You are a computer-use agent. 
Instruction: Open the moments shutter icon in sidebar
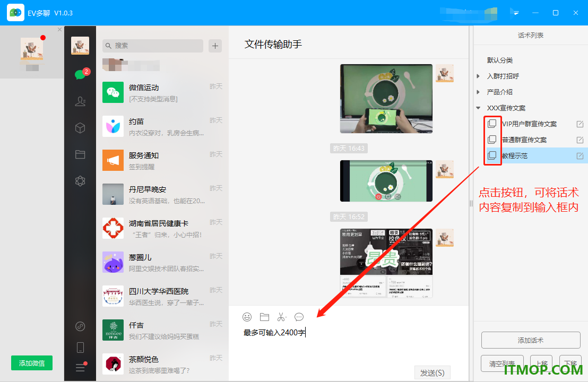click(80, 181)
